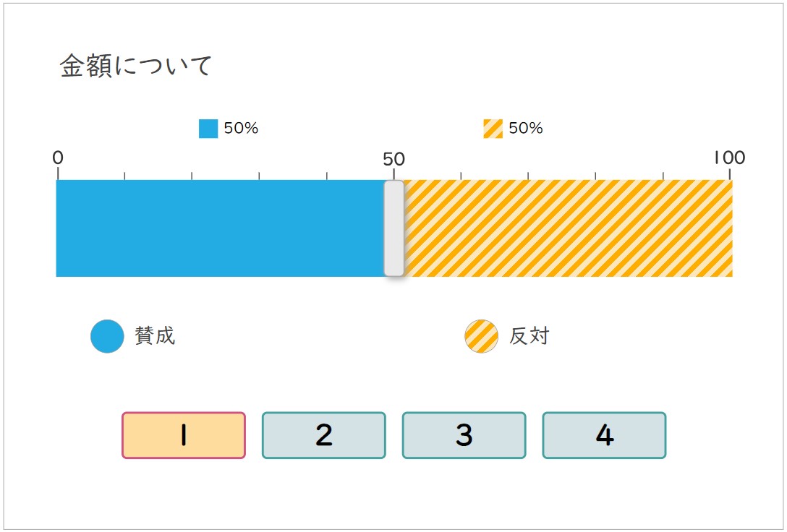This screenshot has height=532, width=787.
Task: Click the 賛成 legend label text
Action: click(155, 336)
